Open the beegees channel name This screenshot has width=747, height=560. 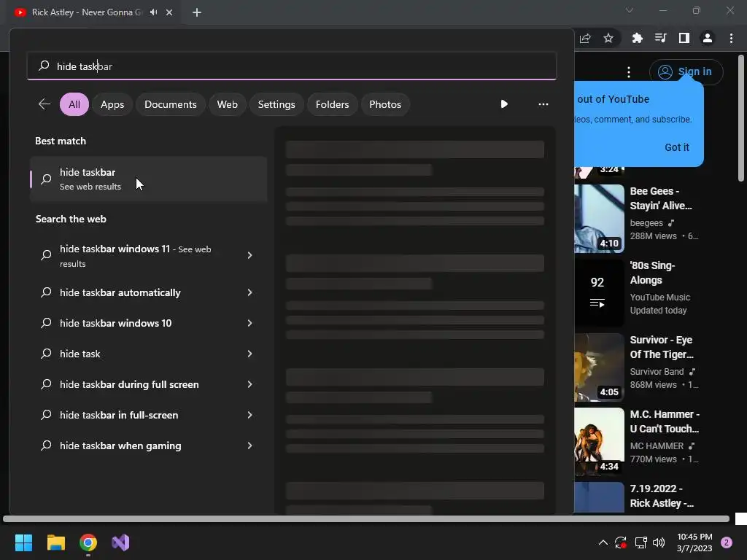tap(646, 223)
